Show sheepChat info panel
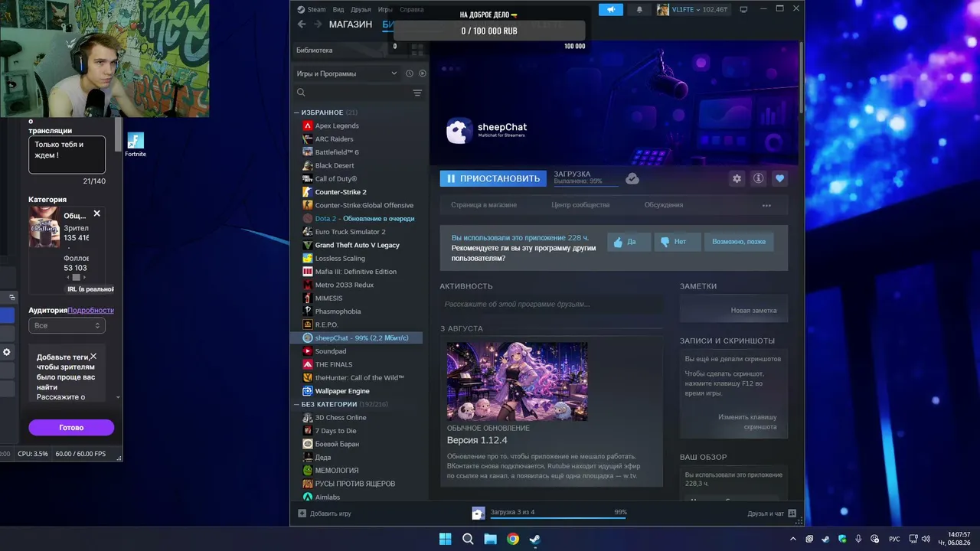The width and height of the screenshot is (980, 551). point(758,178)
